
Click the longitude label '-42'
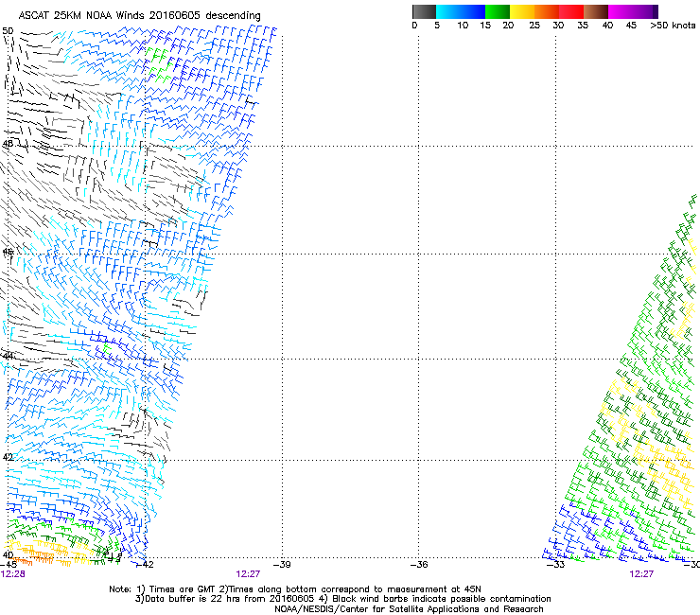144,565
